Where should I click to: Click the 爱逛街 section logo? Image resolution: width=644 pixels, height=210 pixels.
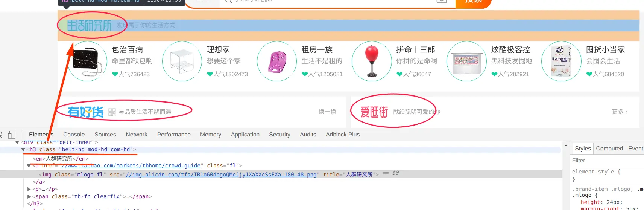(x=374, y=112)
